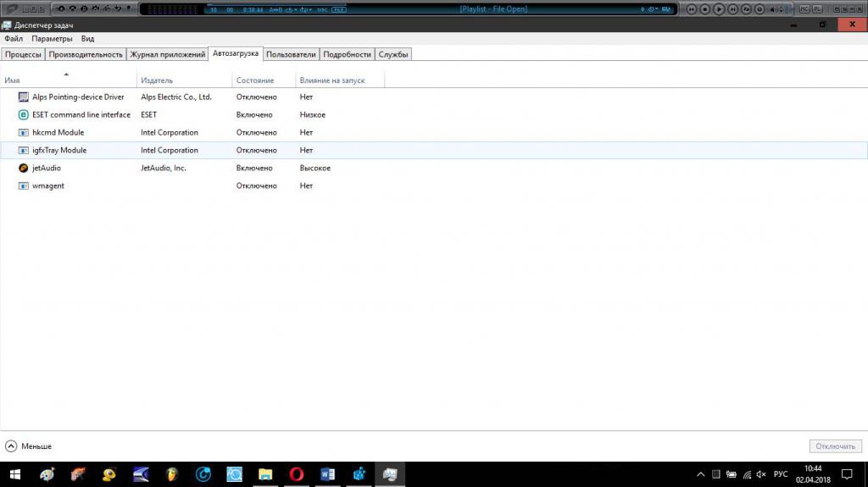Click jetAudio play button
This screenshot has height=487, width=868.
pyautogui.click(x=719, y=8)
